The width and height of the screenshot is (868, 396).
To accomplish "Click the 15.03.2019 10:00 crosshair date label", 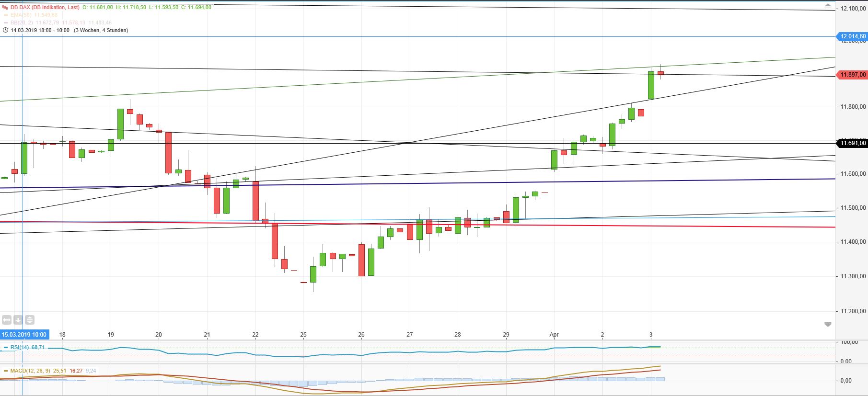I will click(24, 335).
